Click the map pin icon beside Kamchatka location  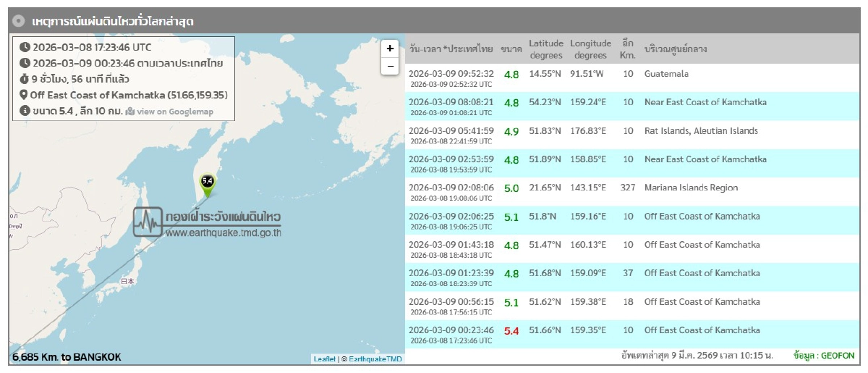[25, 95]
